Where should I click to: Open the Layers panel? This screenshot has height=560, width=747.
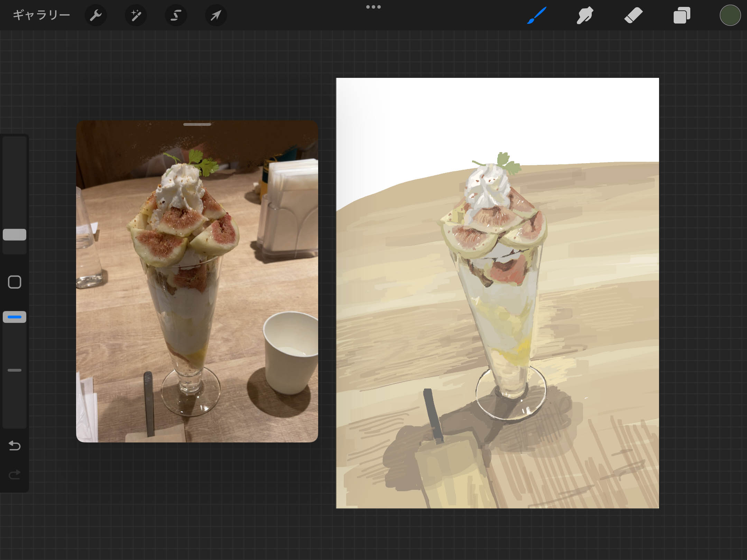pos(682,15)
